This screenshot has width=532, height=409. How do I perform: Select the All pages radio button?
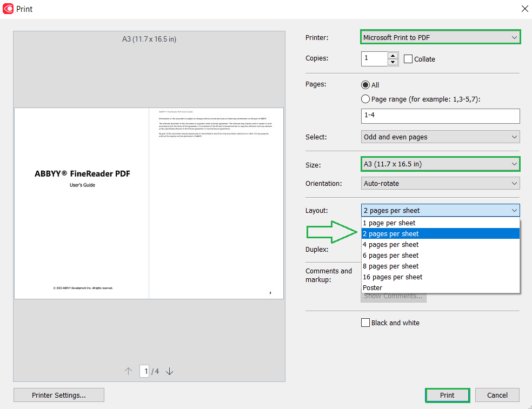click(365, 85)
